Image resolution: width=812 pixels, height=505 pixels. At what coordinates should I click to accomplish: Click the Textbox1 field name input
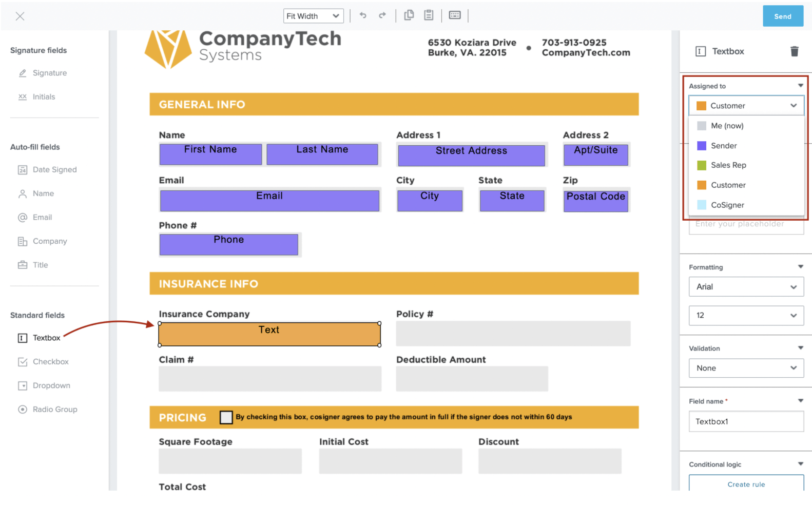coord(746,421)
